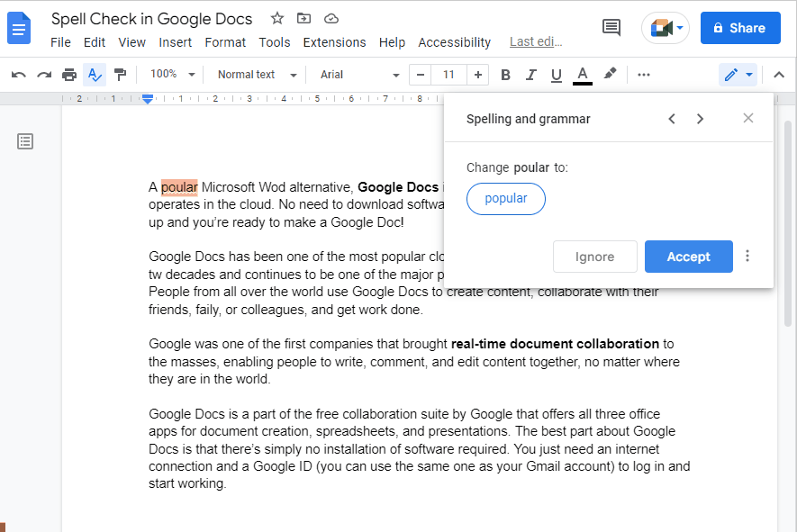Show more toolbar options
Image resolution: width=797 pixels, height=532 pixels.
tap(644, 76)
